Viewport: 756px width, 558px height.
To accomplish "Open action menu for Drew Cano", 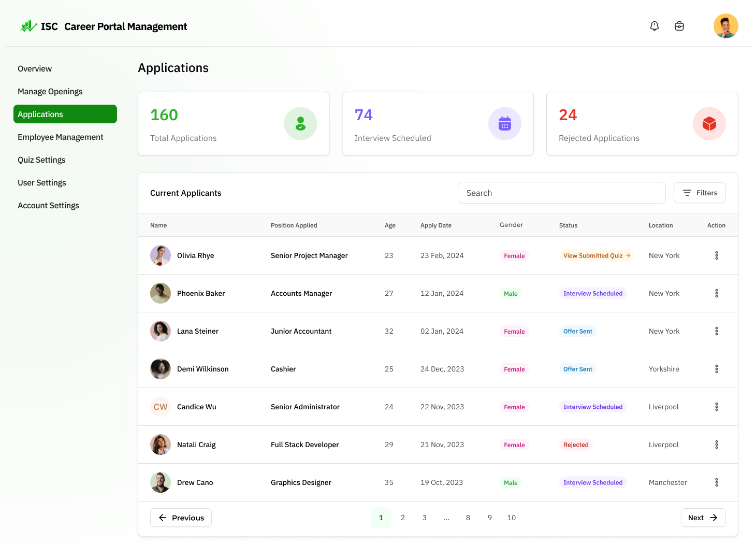I will [x=716, y=482].
